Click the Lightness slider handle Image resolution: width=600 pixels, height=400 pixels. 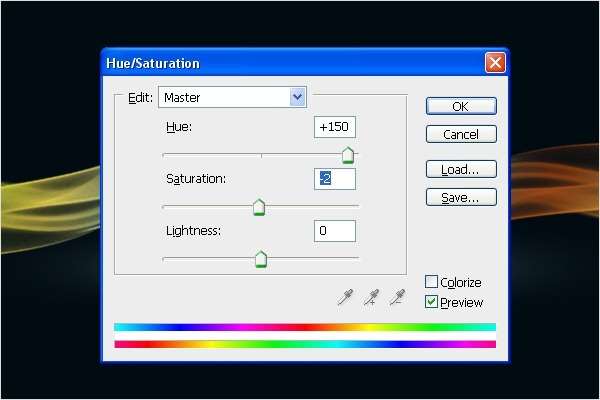[261, 259]
